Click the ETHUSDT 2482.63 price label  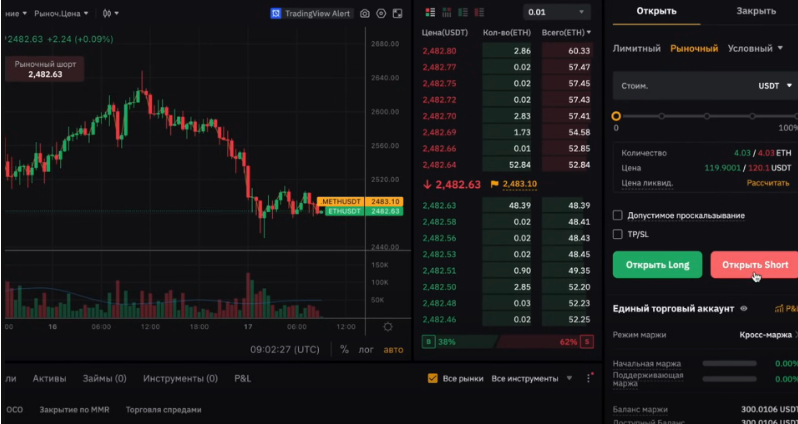[364, 211]
